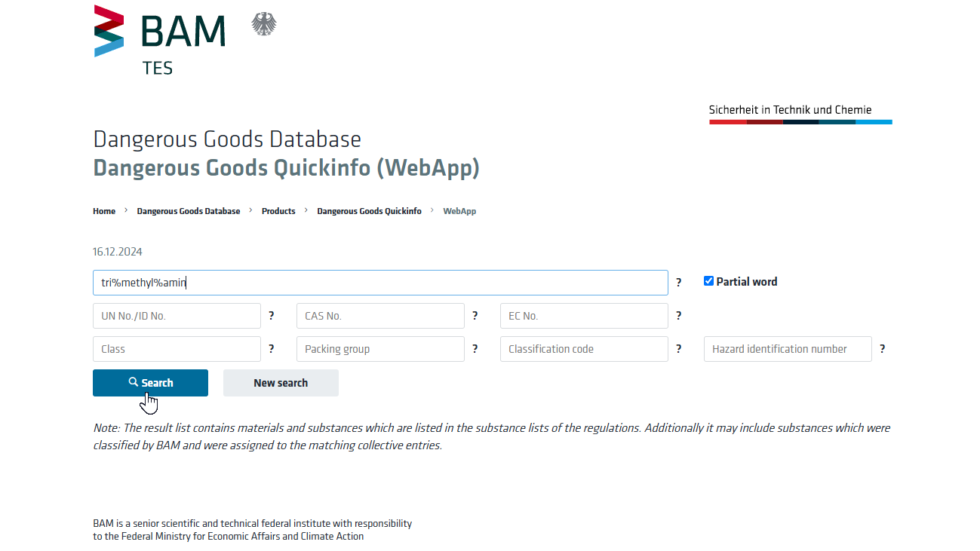Screen dimensions: 980x551
Task: Click the date text 16.12.2024
Action: [x=118, y=252]
